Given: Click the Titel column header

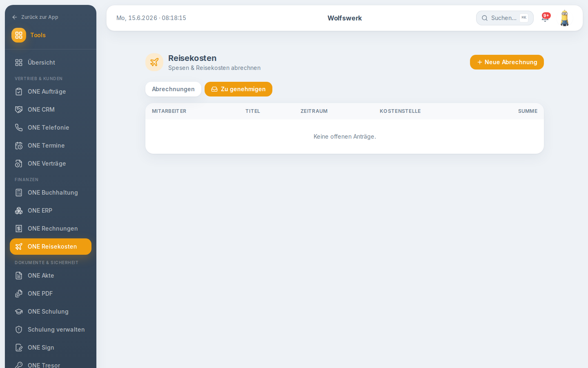Looking at the screenshot, I should pos(253,111).
